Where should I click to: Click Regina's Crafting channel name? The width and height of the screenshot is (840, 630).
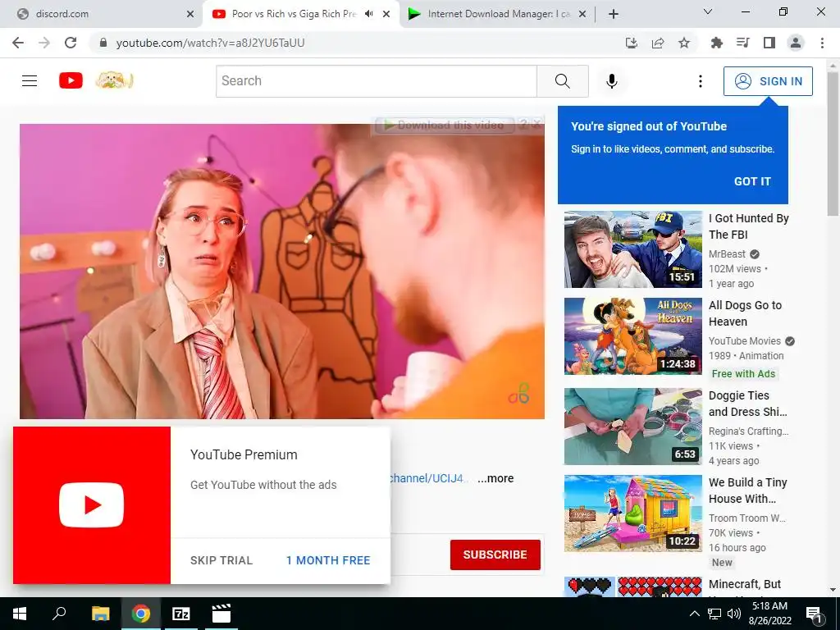748,431
